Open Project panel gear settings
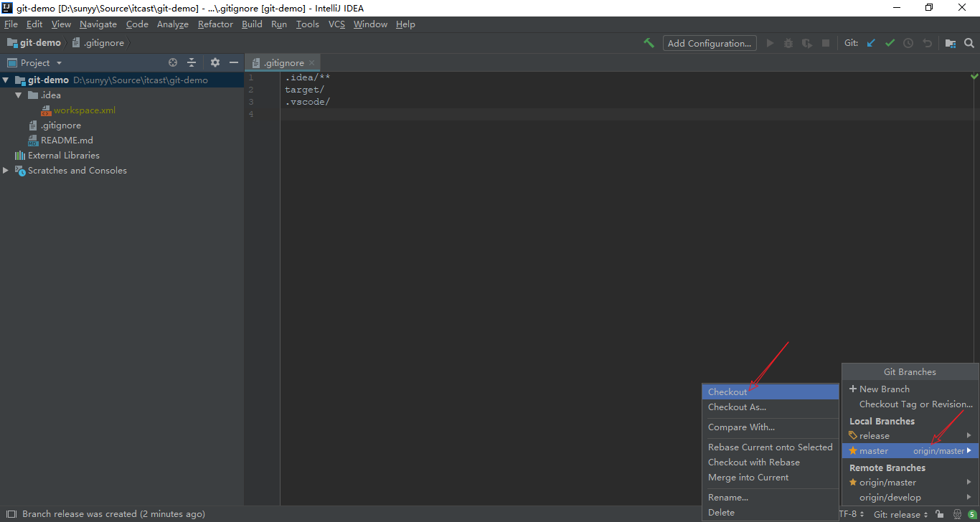The height and width of the screenshot is (522, 980). click(215, 63)
